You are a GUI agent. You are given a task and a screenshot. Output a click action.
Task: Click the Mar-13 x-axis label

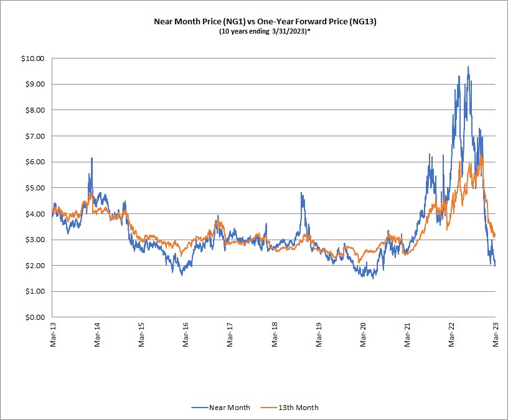point(53,335)
